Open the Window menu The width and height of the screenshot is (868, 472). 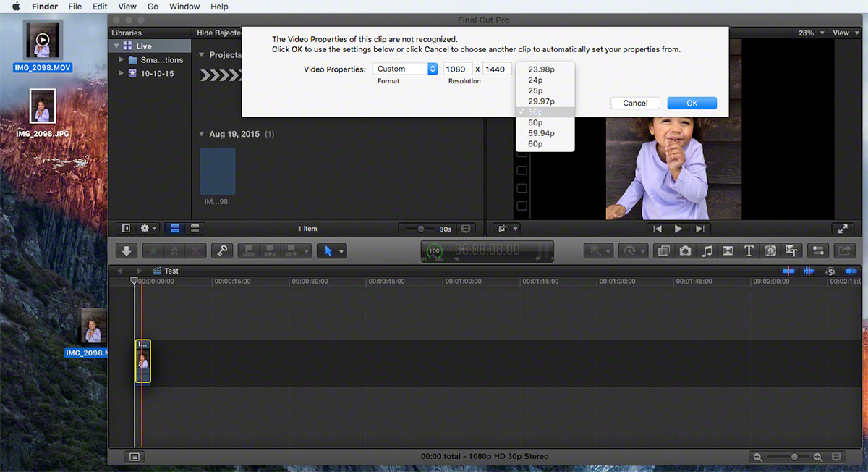pyautogui.click(x=184, y=7)
